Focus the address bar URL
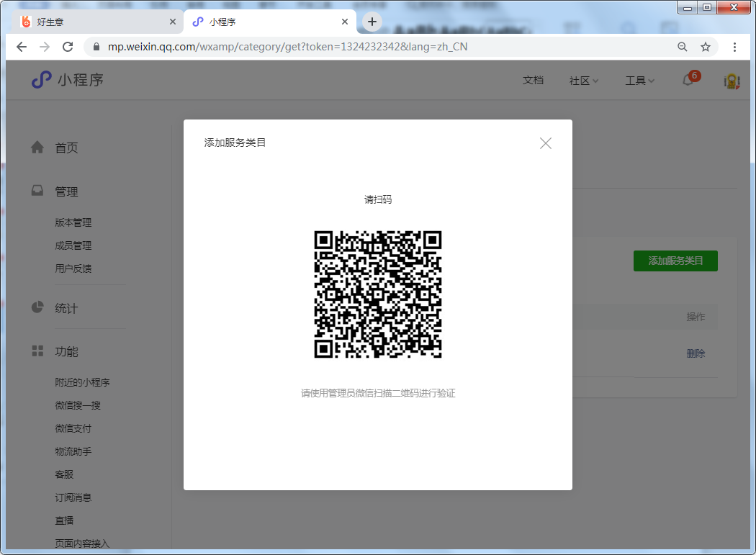 tap(288, 47)
